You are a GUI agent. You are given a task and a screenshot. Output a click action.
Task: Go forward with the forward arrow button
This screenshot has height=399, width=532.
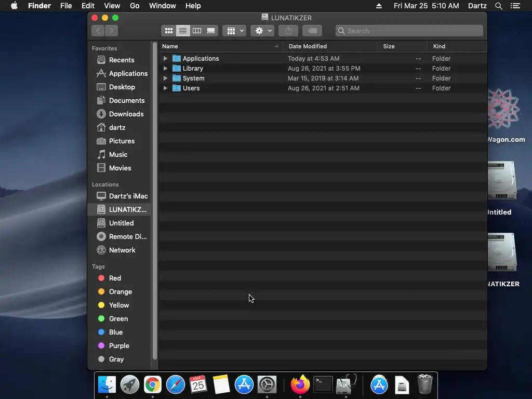112,31
